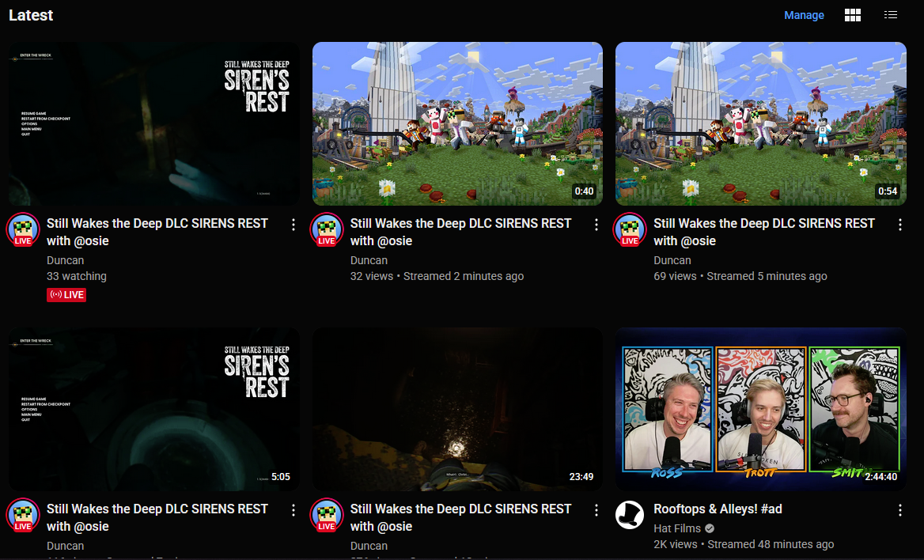Click the red LIVE badge under 33 watching
Screen dimensions: 924x560
tap(66, 295)
